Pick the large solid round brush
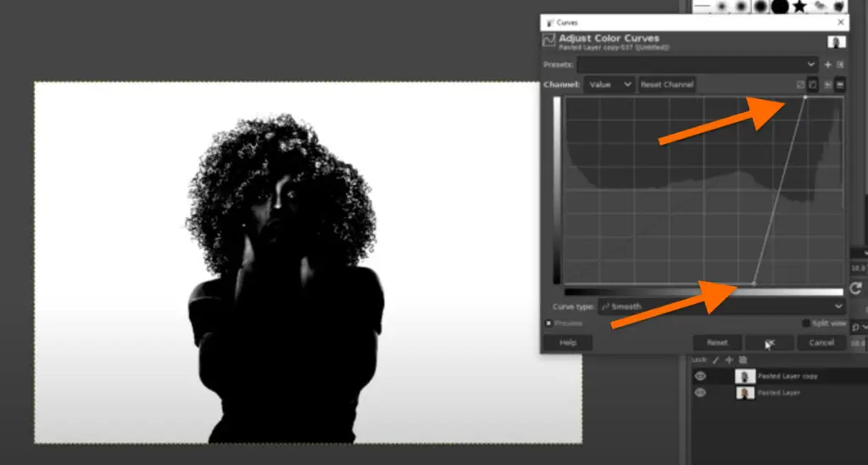 tap(780, 7)
